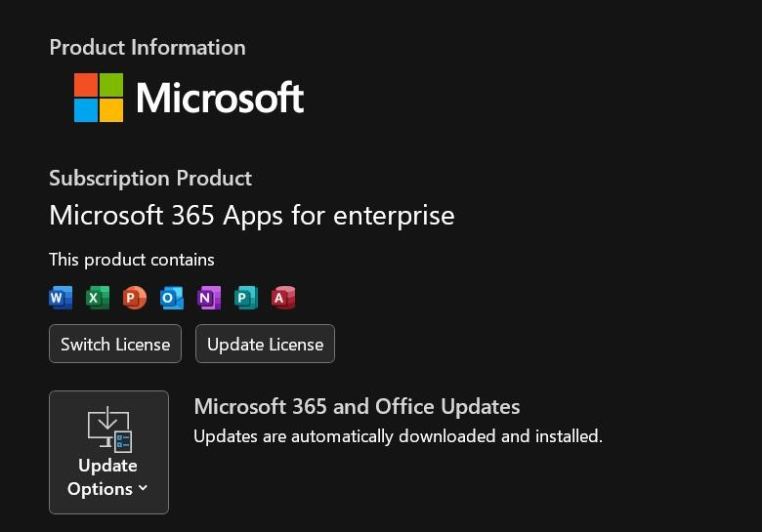The height and width of the screenshot is (532, 762).
Task: Click the Access app icon
Action: coord(283,298)
